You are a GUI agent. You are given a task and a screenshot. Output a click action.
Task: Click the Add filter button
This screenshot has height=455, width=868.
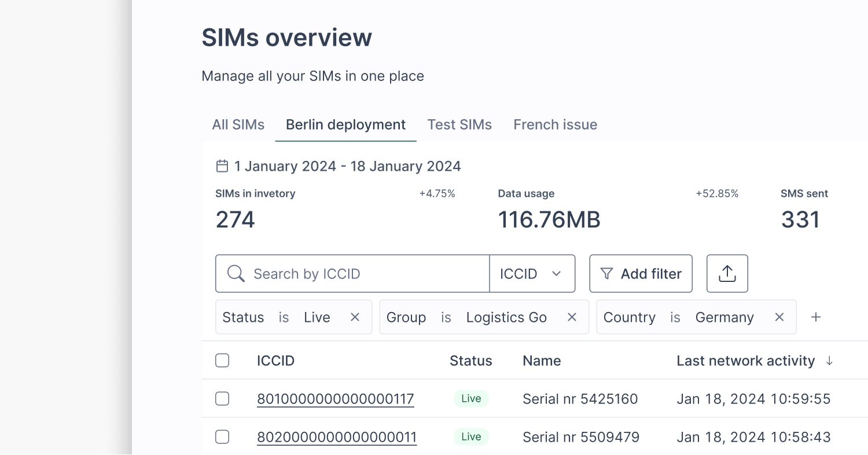pos(641,274)
